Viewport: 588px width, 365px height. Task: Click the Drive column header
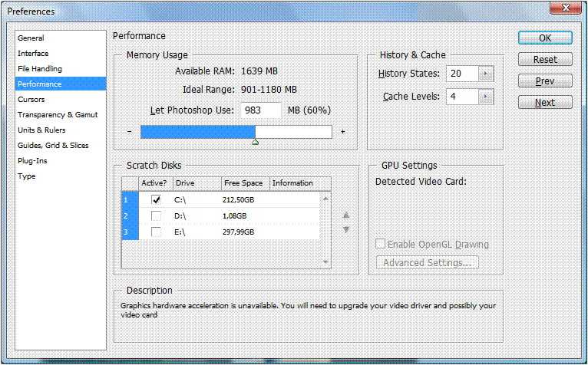point(197,183)
